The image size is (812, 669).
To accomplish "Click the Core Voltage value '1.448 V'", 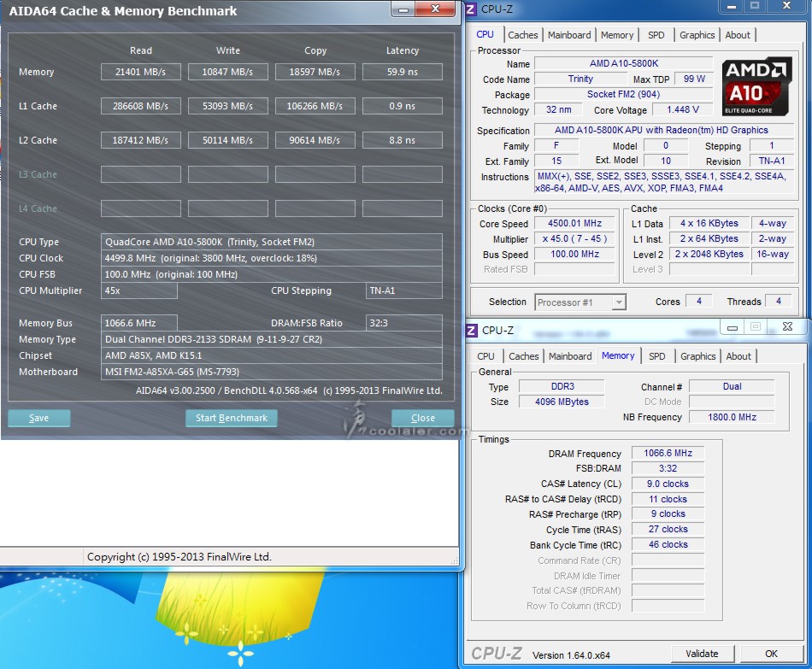I will 683,109.
